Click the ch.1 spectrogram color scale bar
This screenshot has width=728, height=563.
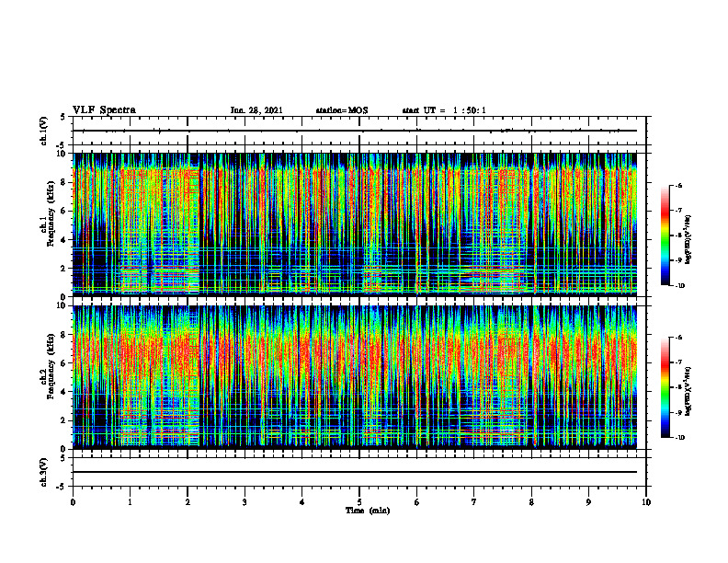(665, 236)
